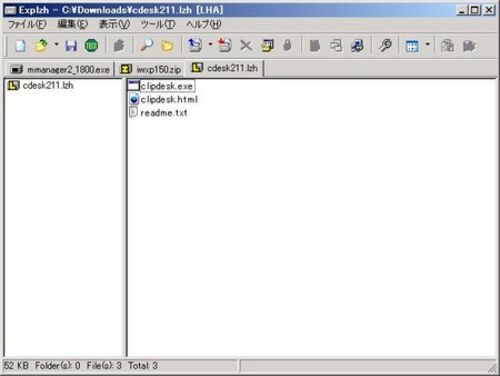
Task: Click the gray up-folder toolbar icon
Action: 119,46
